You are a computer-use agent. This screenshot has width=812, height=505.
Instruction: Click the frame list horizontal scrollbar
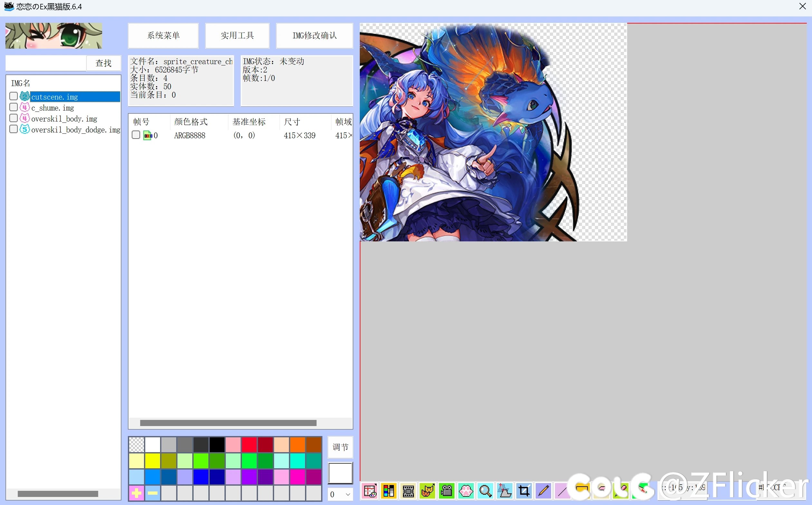tap(228, 423)
